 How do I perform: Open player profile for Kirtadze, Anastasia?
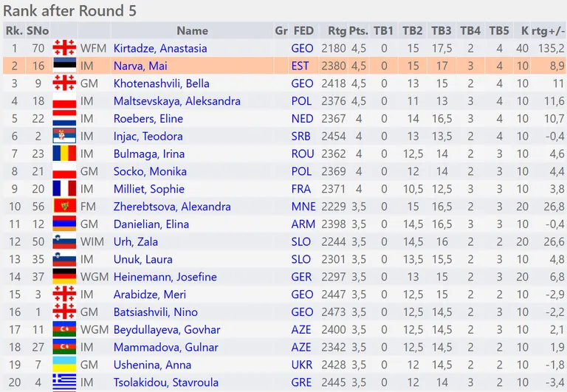point(160,49)
